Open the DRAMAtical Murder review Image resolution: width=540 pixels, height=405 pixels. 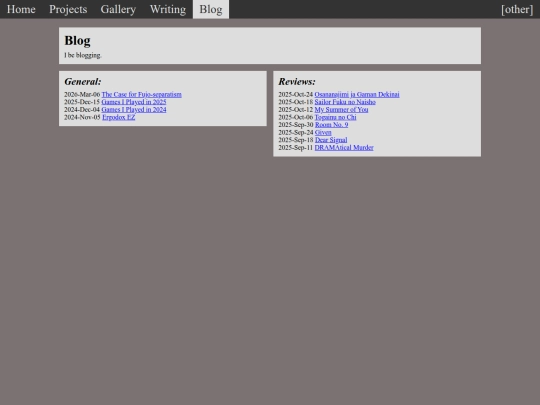(344, 147)
